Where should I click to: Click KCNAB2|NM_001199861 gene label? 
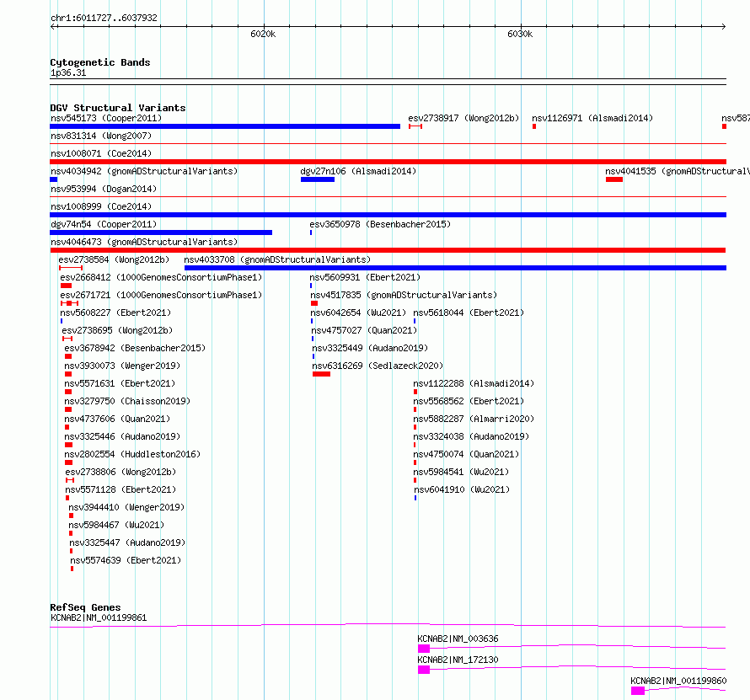coord(99,617)
